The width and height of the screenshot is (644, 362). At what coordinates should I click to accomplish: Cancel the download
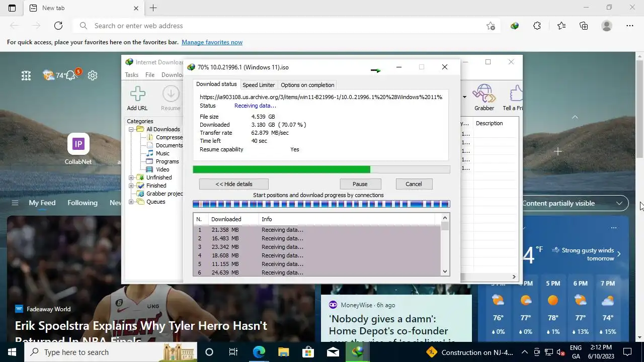coord(414,184)
